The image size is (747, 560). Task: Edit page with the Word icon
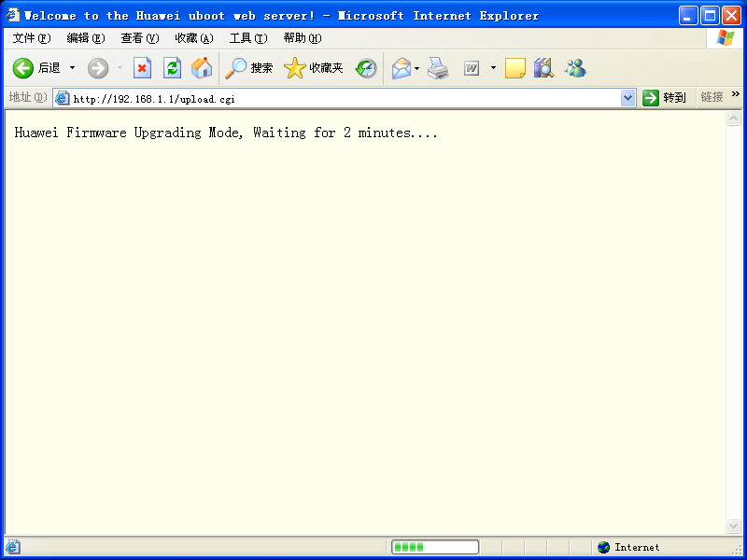click(x=472, y=68)
